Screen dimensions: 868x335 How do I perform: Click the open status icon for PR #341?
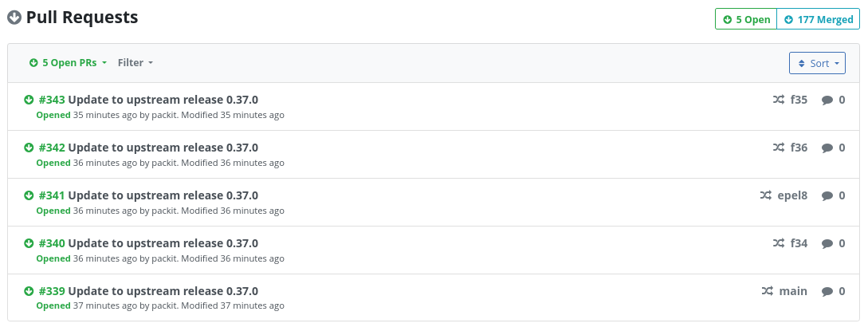coord(29,196)
